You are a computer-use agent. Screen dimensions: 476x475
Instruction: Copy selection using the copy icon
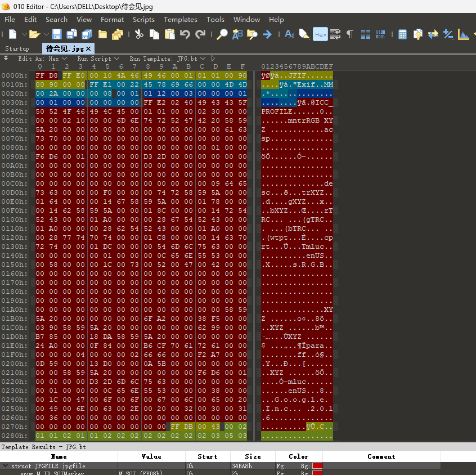(154, 34)
